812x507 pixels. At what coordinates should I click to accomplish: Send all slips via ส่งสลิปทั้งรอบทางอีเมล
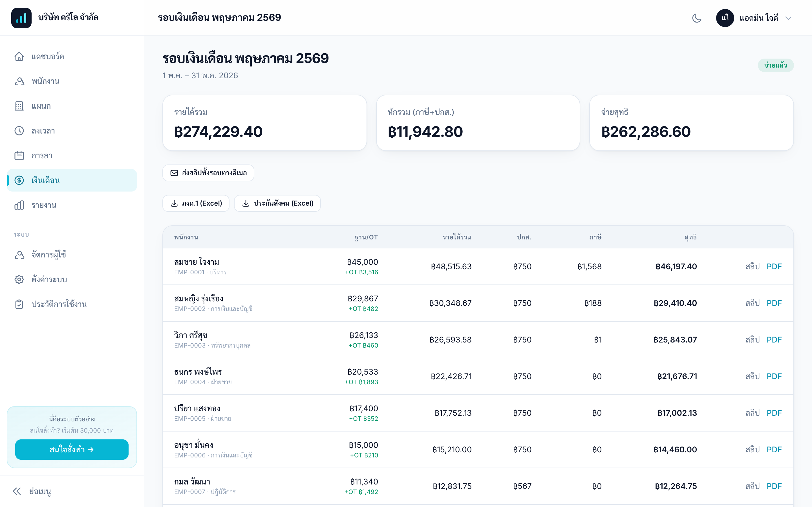click(x=208, y=173)
